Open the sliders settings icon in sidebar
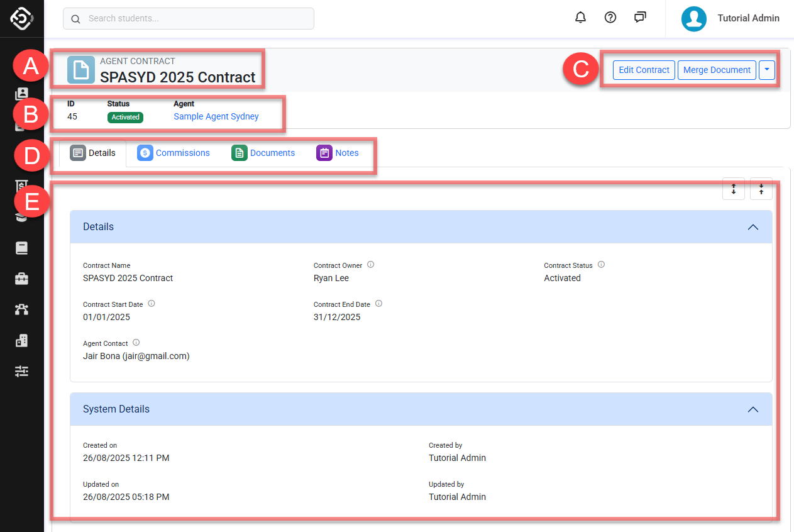 tap(22, 372)
